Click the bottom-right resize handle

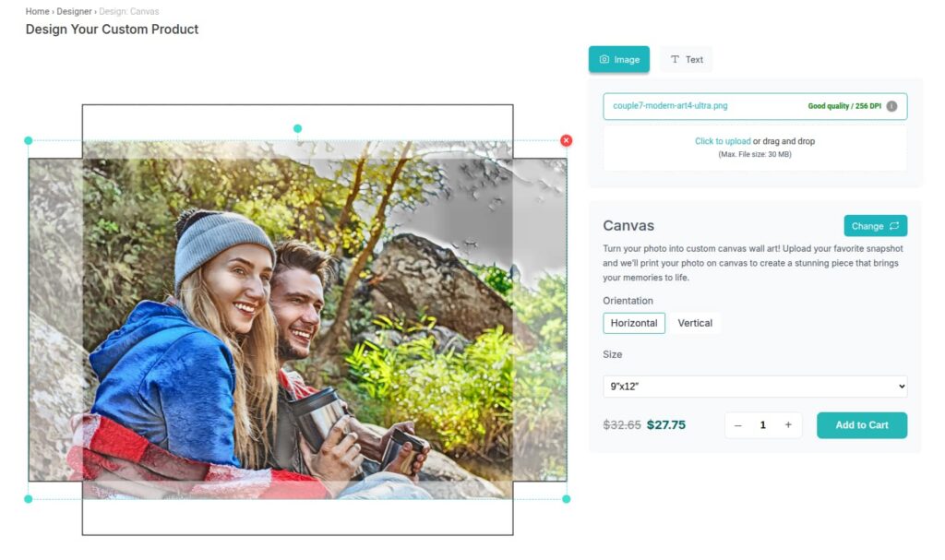point(566,499)
